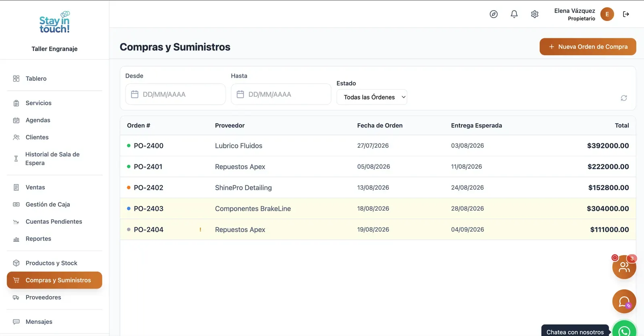
Task: Select Compras y Suministros menu item
Action: [x=54, y=280]
